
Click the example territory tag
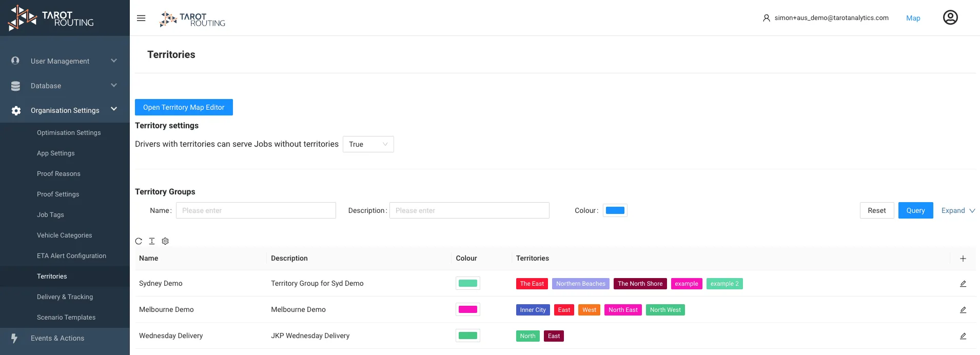(687, 284)
